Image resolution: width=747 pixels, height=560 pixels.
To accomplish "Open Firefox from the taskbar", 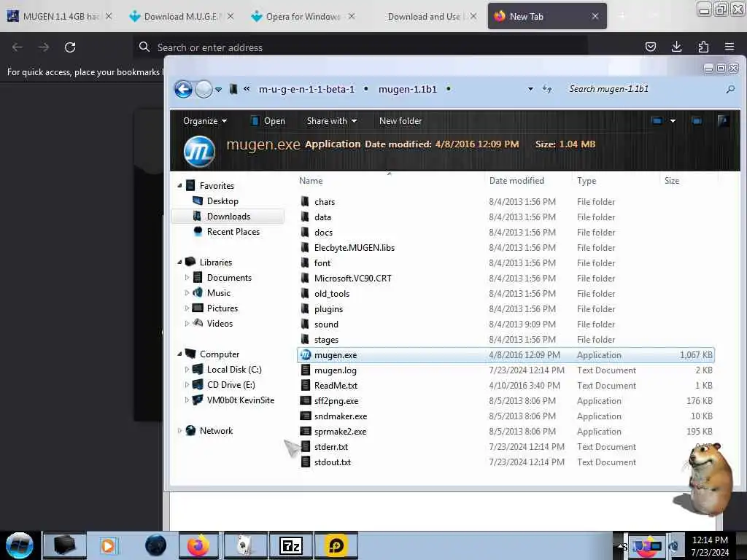I will click(198, 545).
